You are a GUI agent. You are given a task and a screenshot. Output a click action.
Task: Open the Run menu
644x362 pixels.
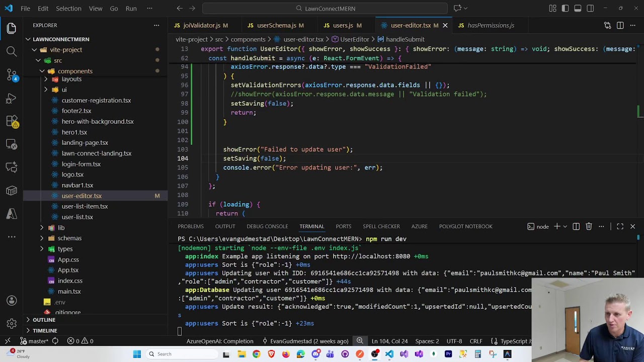pyautogui.click(x=131, y=9)
